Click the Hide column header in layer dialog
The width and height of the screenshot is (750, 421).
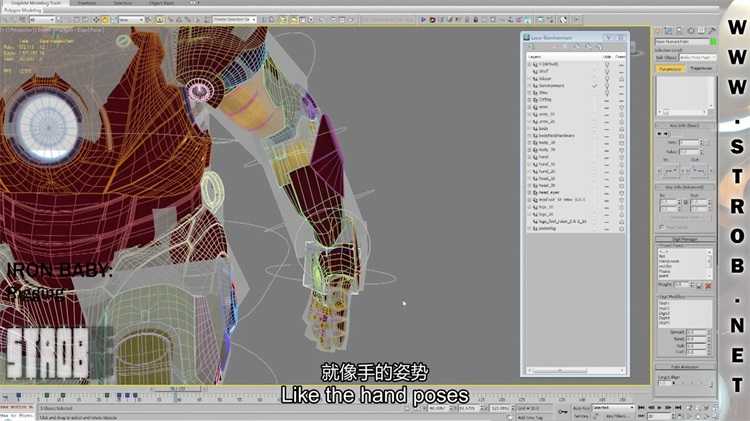point(607,56)
